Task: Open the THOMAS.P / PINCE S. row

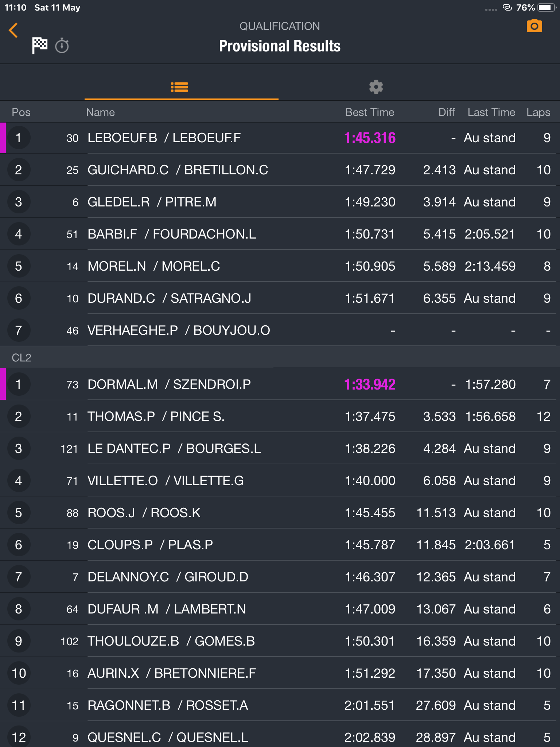Action: point(280,417)
